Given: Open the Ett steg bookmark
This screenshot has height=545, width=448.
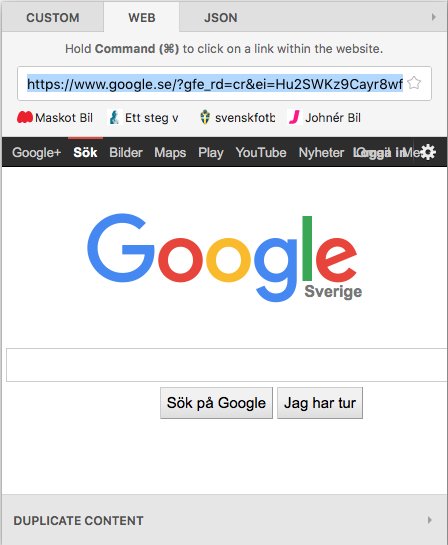Looking at the screenshot, I should point(144,118).
